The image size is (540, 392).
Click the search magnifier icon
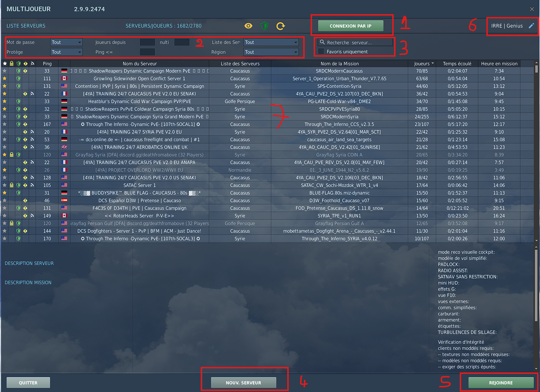[322, 42]
